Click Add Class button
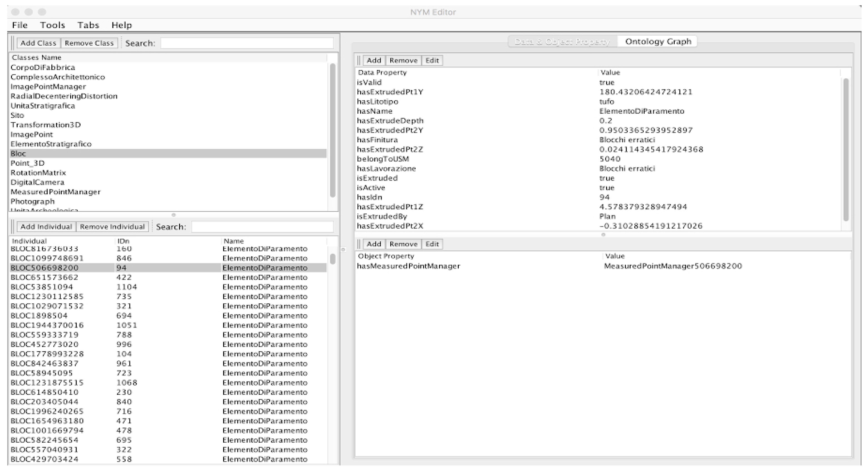 click(38, 43)
